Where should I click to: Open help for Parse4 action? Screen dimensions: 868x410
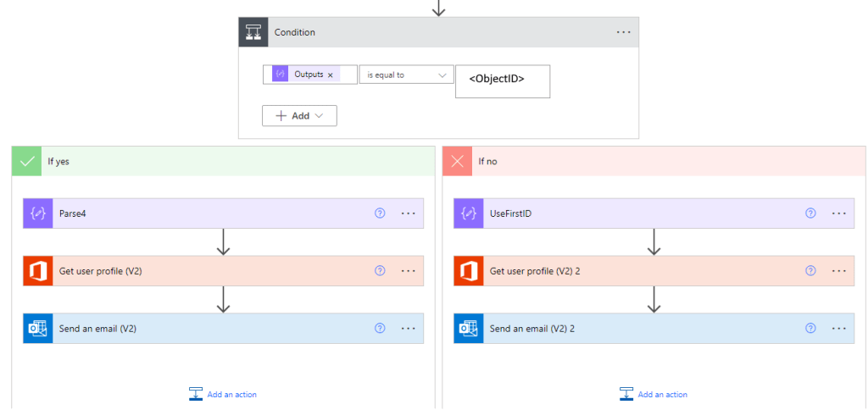click(380, 213)
